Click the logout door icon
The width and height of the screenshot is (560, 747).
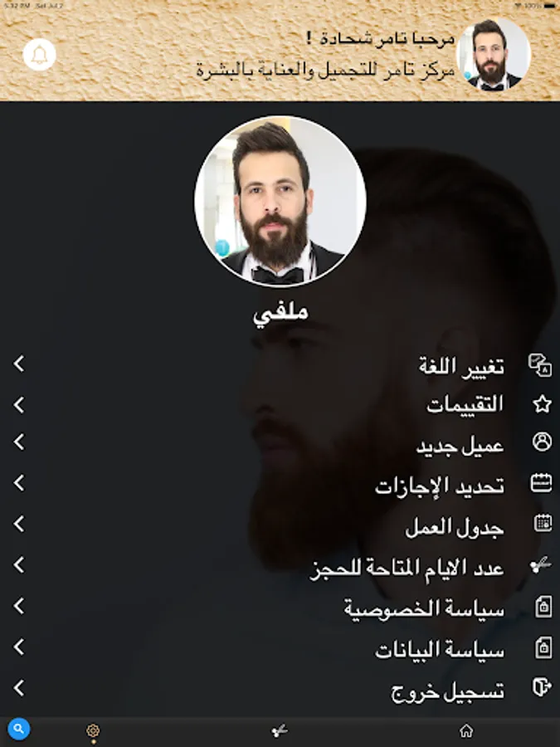click(542, 687)
